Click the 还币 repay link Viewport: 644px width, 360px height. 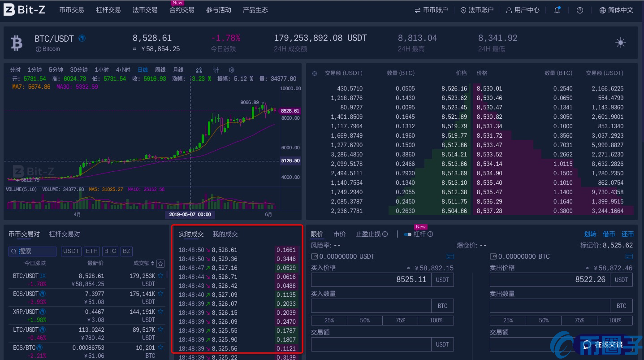[628, 234]
